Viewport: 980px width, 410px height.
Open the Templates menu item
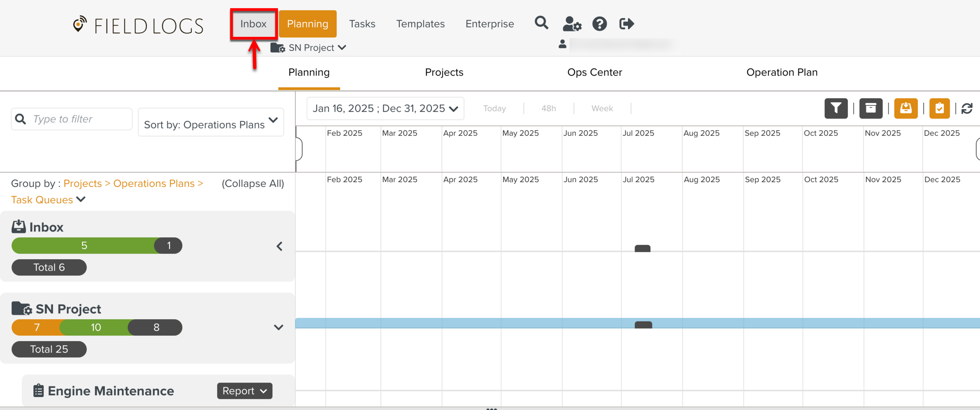[420, 24]
